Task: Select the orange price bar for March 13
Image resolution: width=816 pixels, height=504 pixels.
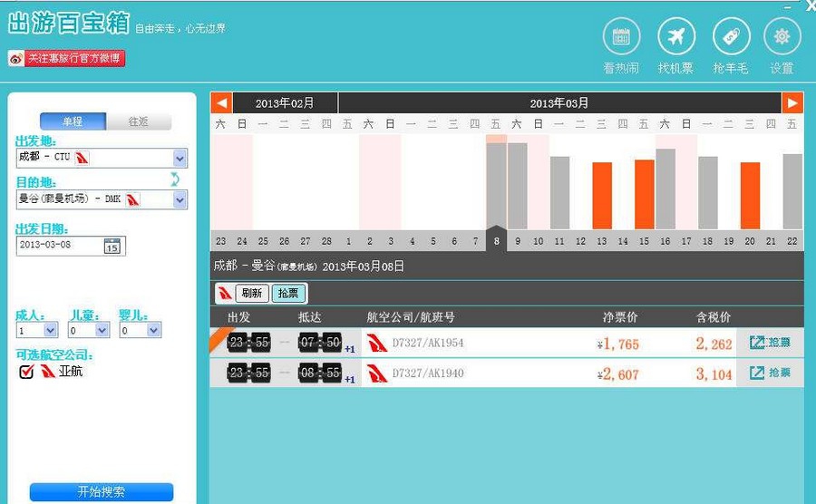Action: 602,196
